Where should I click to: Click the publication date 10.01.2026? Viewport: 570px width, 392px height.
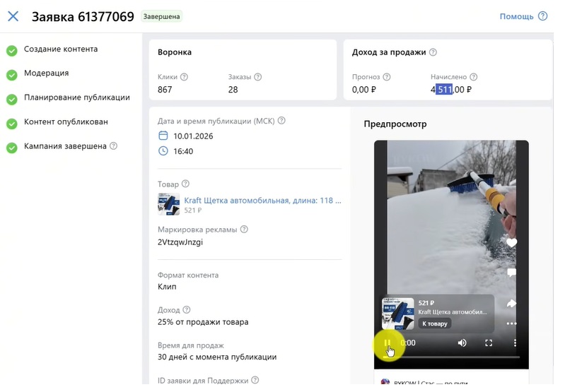coord(193,136)
